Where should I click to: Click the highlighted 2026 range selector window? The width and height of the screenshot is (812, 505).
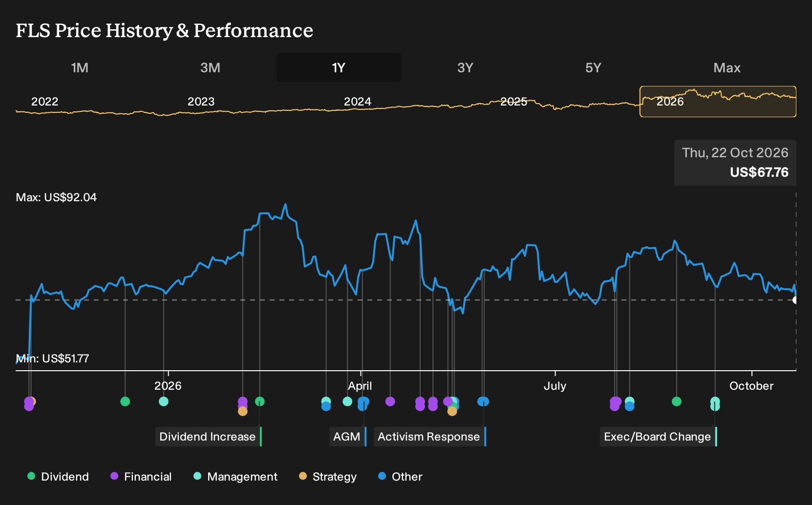(718, 102)
